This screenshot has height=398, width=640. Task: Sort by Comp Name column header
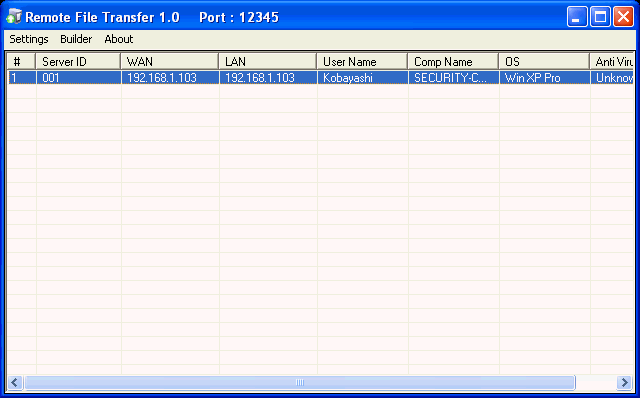pos(453,62)
